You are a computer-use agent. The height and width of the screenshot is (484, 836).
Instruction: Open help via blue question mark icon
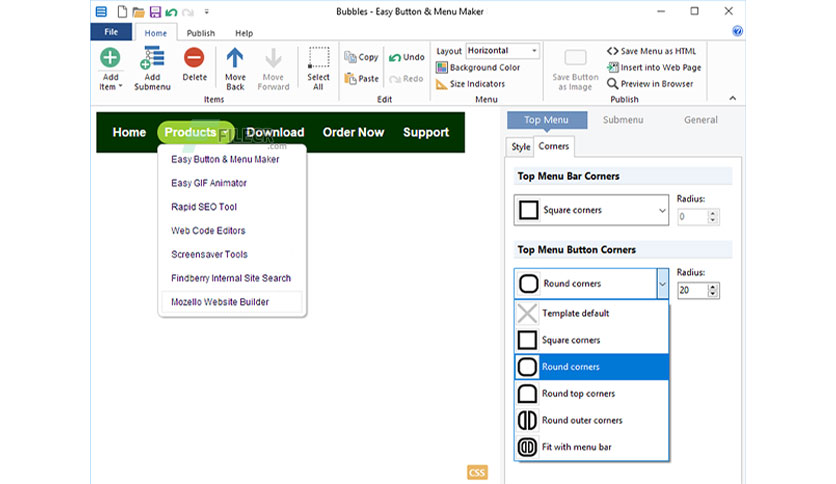(737, 31)
